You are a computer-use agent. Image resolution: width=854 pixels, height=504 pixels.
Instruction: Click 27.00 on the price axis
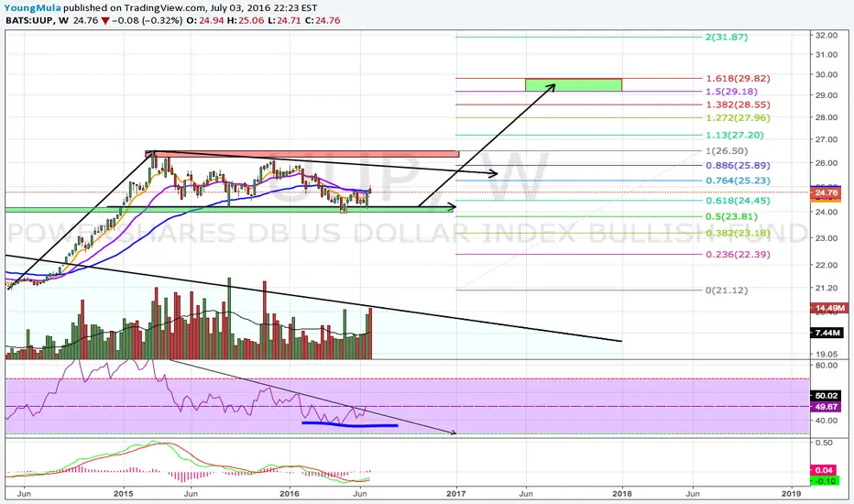(827, 139)
